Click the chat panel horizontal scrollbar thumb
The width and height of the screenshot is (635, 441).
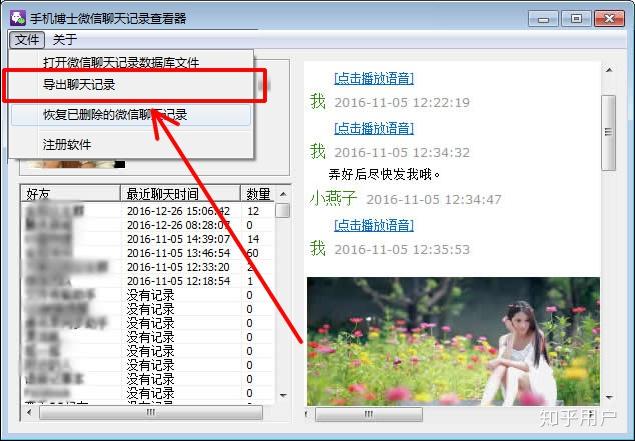369,414
